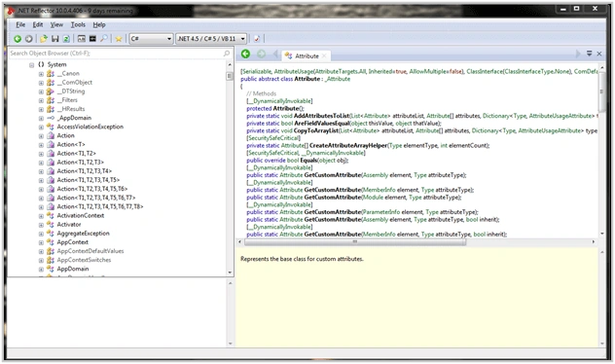Image resolution: width=615 pixels, height=364 pixels.
Task: Expand the AppDomain tree node
Action: [41, 269]
